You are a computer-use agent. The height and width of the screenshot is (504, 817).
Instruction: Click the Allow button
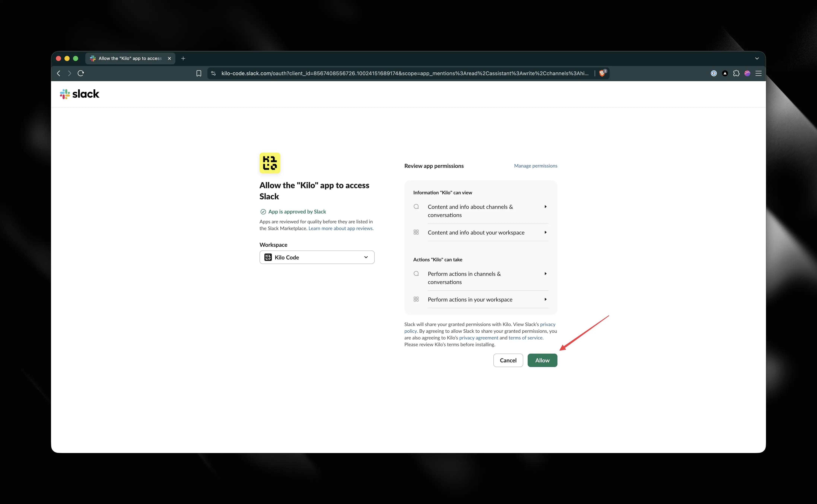coord(542,360)
